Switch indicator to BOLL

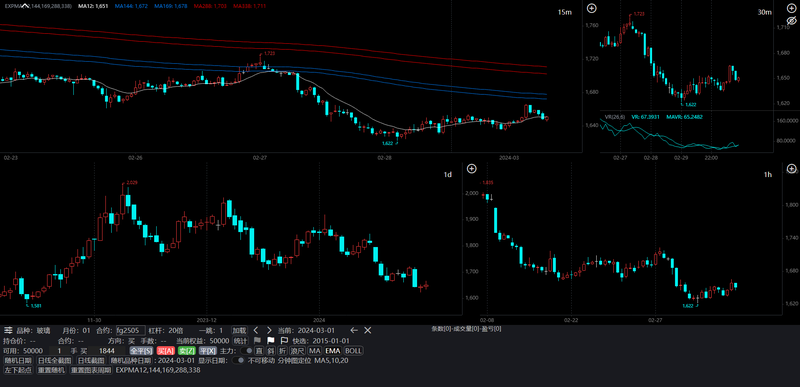pyautogui.click(x=354, y=351)
